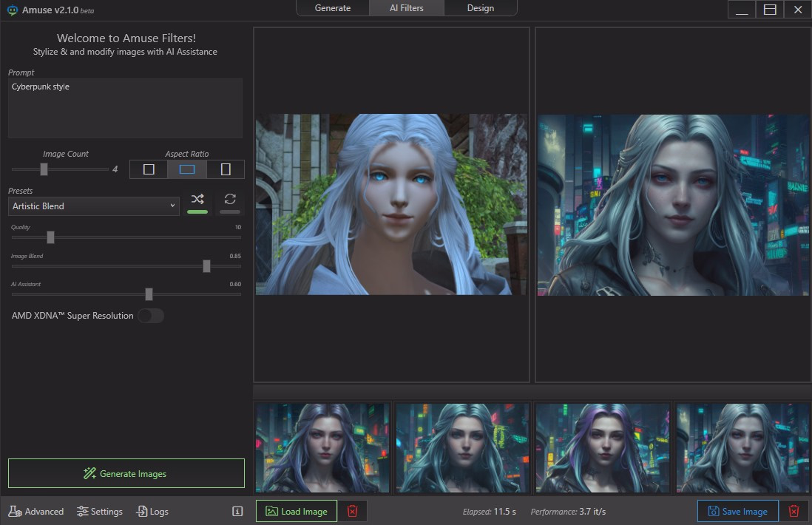Open Settings in the bottom bar
Image resolution: width=812 pixels, height=525 pixels.
tap(100, 511)
